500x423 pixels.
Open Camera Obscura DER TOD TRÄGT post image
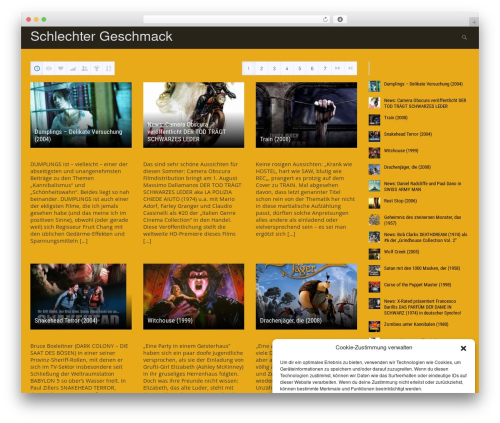pos(194,115)
